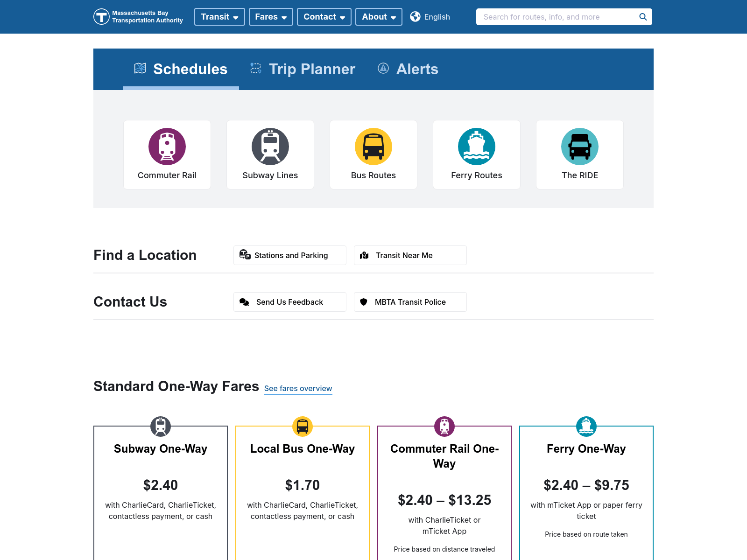Expand the Contact dropdown menu
Screen dimensions: 747x560
point(324,17)
